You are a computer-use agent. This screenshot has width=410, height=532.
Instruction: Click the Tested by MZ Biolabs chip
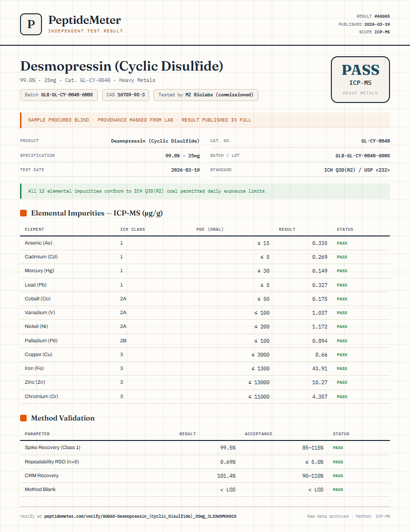(205, 95)
